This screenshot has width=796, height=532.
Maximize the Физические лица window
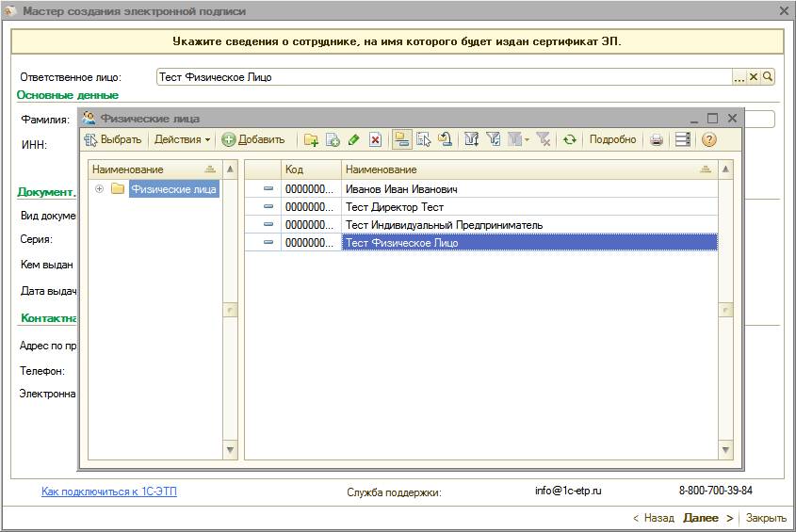[713, 119]
